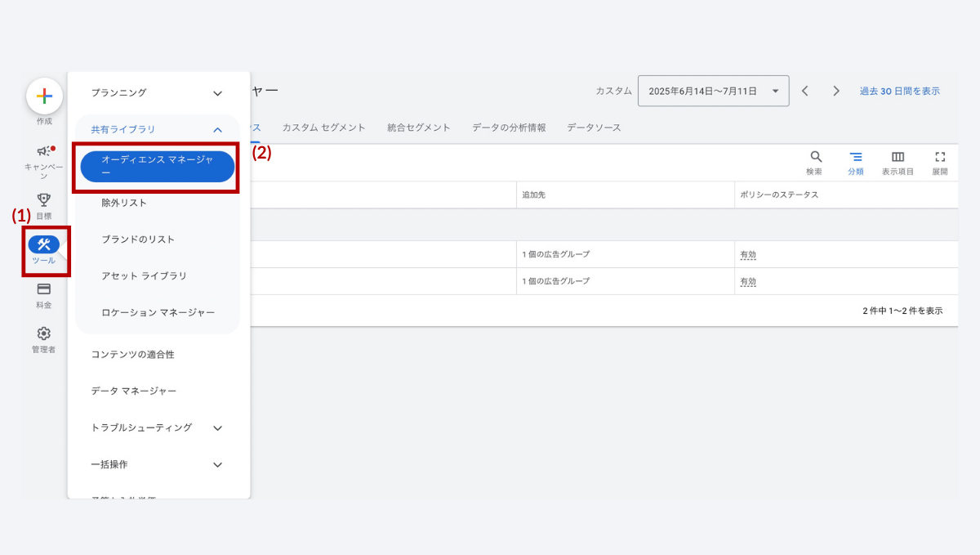Go to previous date range arrow
Viewport: 980px width, 555px height.
(805, 91)
